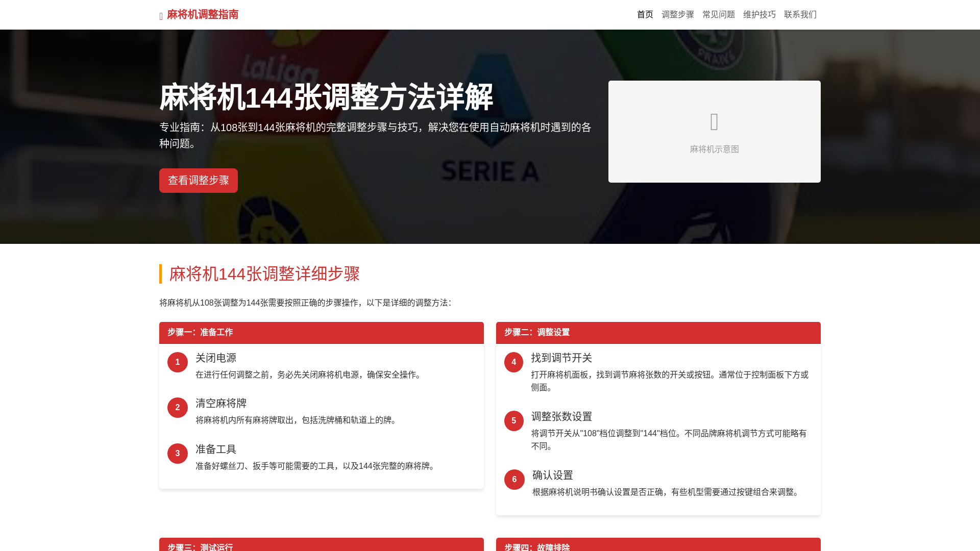Click the small logo icon beside 麻将机调整指南
This screenshot has width=980, height=551.
[x=161, y=16]
